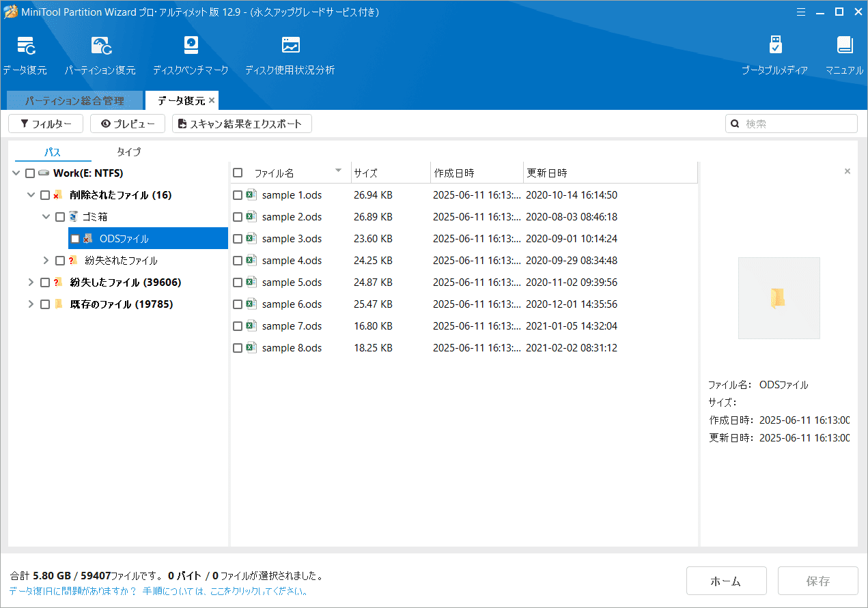The image size is (868, 608).
Task: Click the 紛失されたファイル folder icon
Action: (73, 260)
